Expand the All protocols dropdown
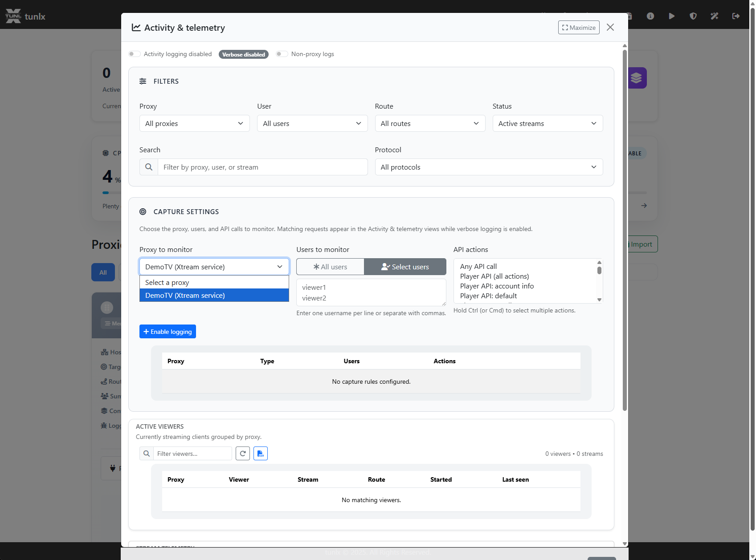This screenshot has height=560, width=756. point(488,167)
